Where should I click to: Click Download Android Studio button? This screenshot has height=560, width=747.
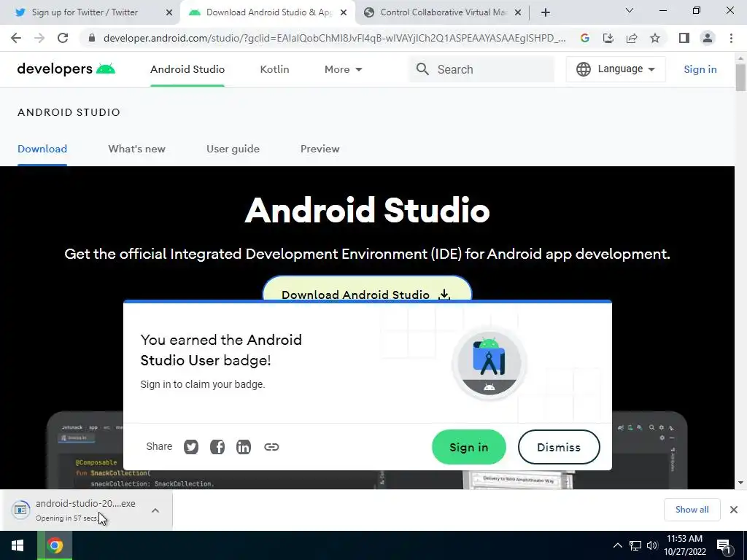coord(367,289)
